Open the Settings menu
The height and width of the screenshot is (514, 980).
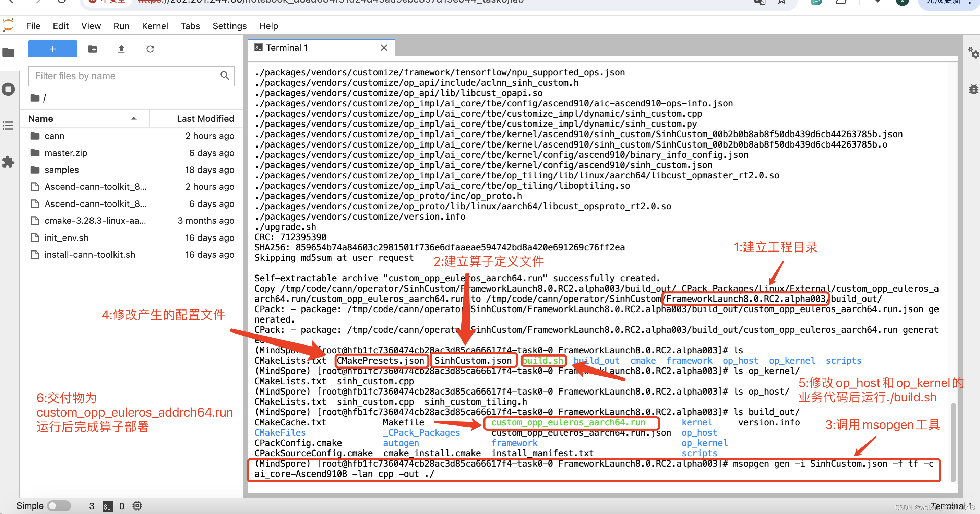(x=229, y=26)
